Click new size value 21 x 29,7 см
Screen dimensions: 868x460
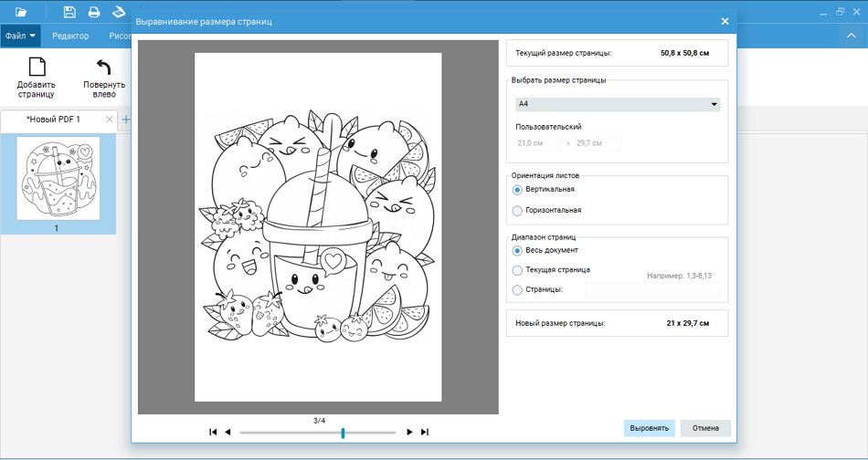687,323
